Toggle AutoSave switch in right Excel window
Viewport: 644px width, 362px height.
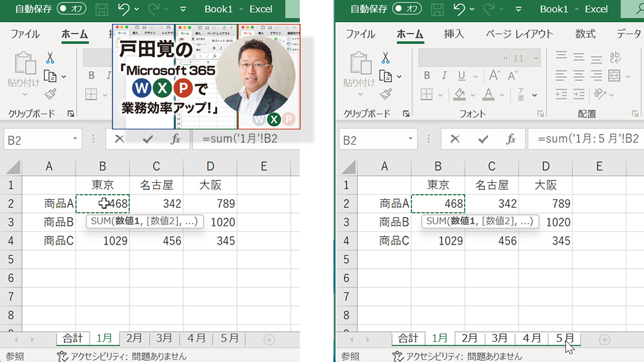pyautogui.click(x=407, y=9)
